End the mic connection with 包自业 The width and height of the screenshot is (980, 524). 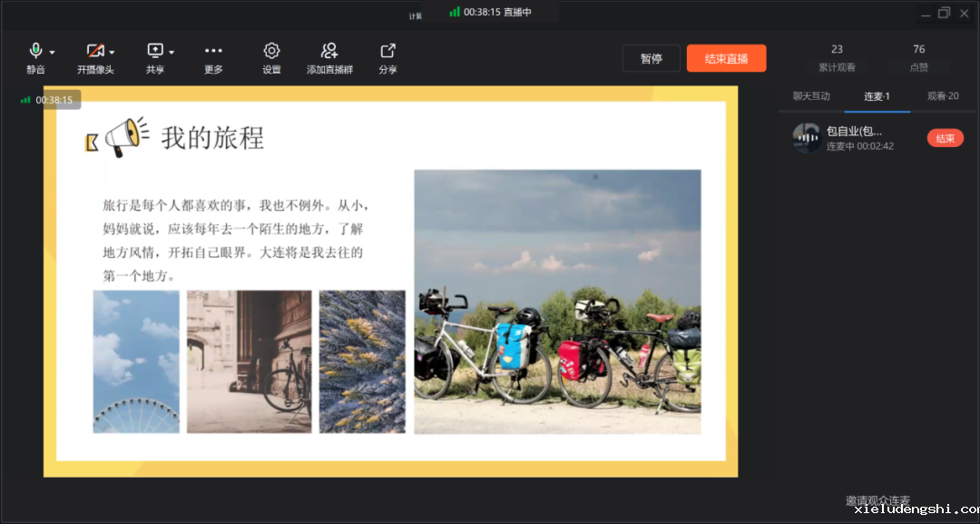945,138
